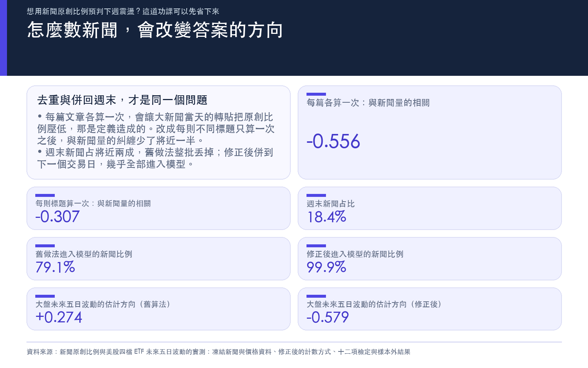Click the label 每篇各算一次：與新聞量的相關

coord(368,103)
